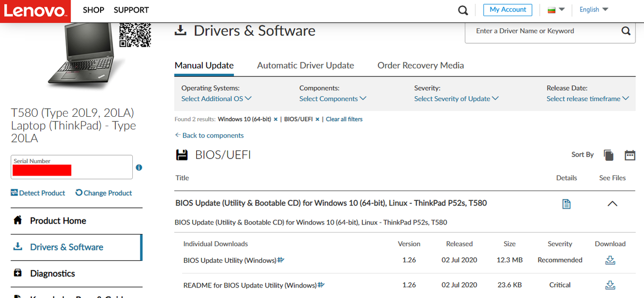Screen dimensions: 644x298
Task: Open Drivers & Software sidebar item
Action: click(76, 247)
